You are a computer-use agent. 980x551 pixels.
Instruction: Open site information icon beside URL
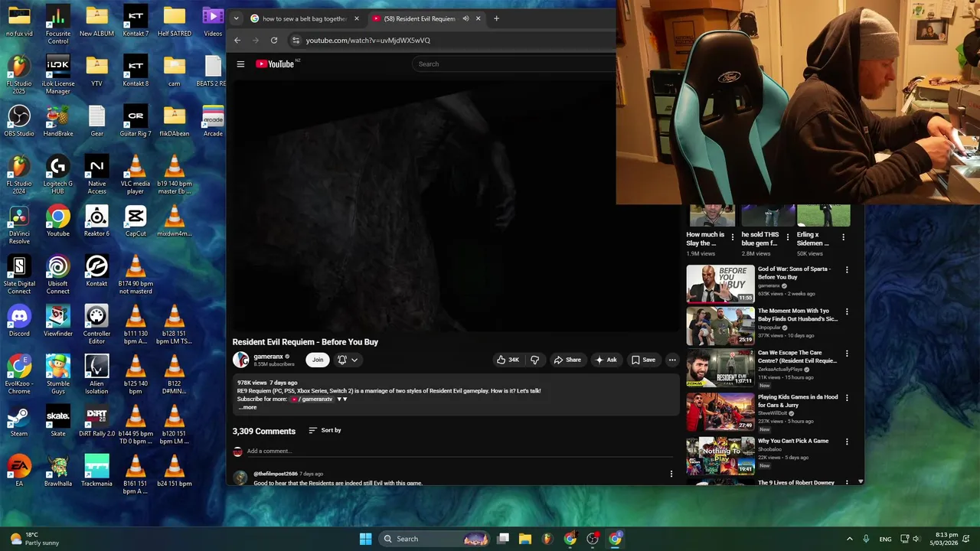click(x=296, y=41)
